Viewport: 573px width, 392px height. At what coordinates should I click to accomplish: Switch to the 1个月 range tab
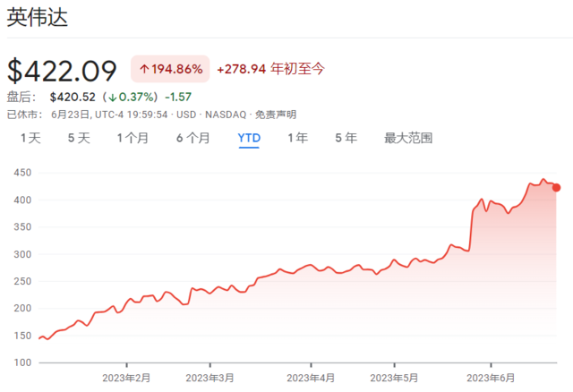point(133,138)
